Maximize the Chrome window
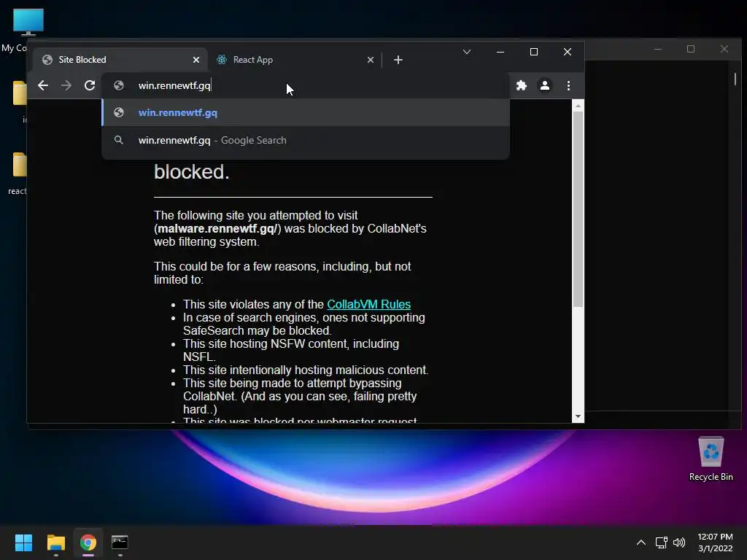Viewport: 747px width, 560px height. [x=534, y=52]
